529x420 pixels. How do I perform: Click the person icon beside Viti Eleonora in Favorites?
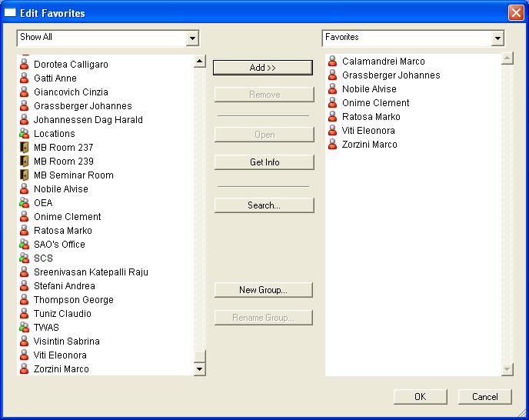click(333, 130)
